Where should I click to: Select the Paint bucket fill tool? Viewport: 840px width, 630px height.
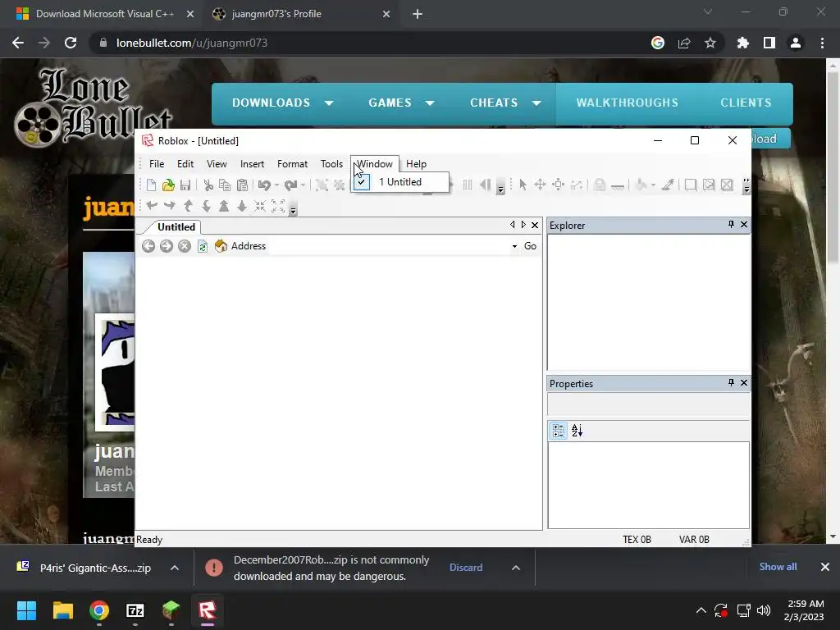(x=641, y=185)
